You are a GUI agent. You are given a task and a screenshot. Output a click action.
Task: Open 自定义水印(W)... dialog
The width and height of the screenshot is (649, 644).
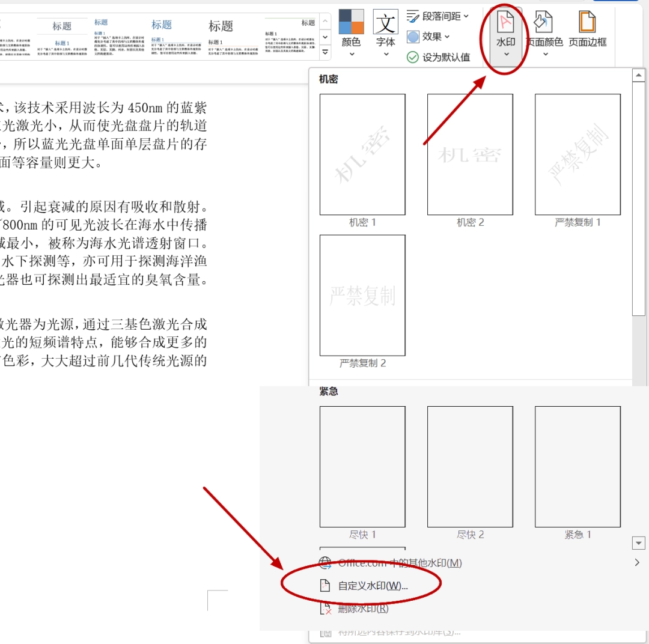point(373,586)
